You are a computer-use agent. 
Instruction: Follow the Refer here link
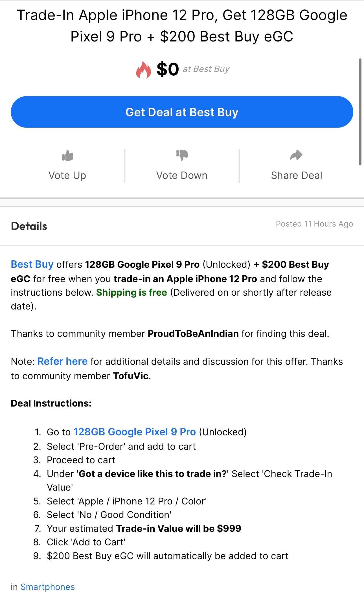pyautogui.click(x=62, y=361)
